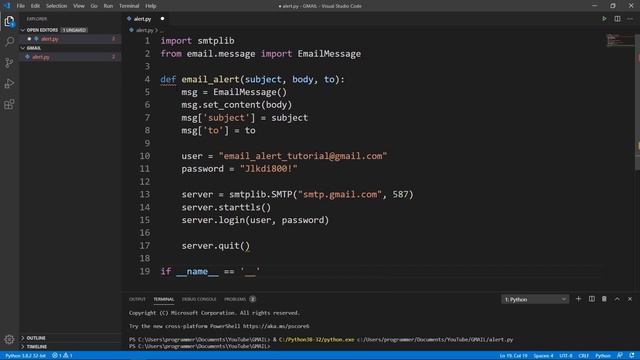Click the Python interpreter version in status bar
640x360 pixels.
[25, 356]
